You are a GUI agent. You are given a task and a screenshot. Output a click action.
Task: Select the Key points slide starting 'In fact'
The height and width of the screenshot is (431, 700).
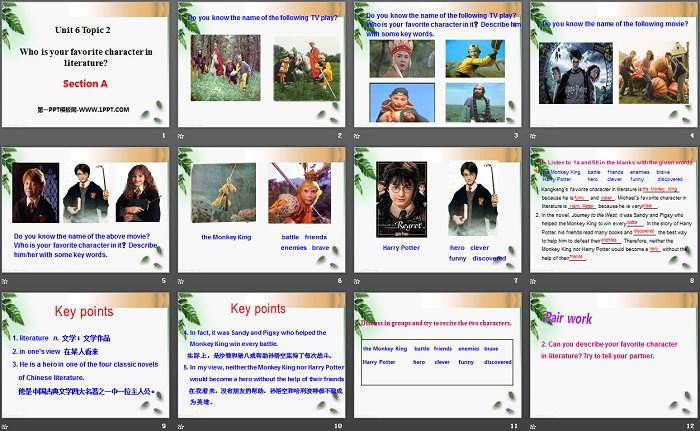261,355
